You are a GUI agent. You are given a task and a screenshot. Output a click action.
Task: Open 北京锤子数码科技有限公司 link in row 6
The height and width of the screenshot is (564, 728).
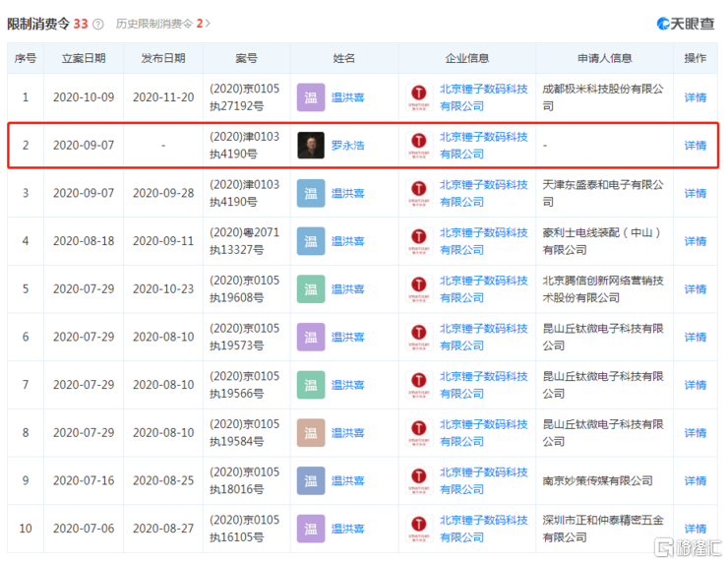click(x=484, y=337)
